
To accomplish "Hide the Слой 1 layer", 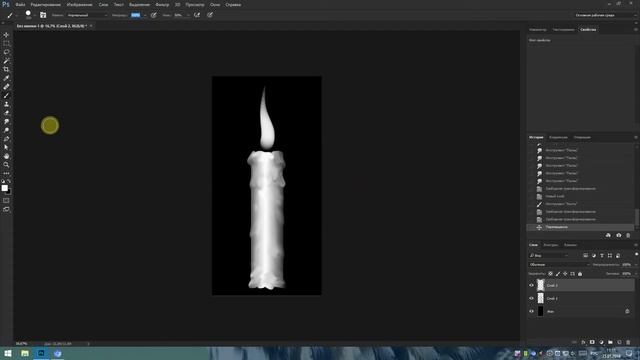I will [x=531, y=298].
